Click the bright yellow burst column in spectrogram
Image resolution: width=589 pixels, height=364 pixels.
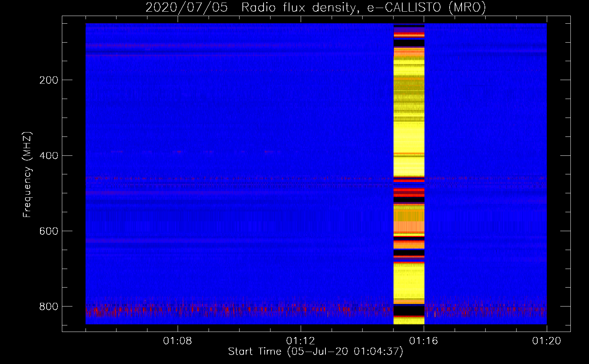tap(409, 174)
